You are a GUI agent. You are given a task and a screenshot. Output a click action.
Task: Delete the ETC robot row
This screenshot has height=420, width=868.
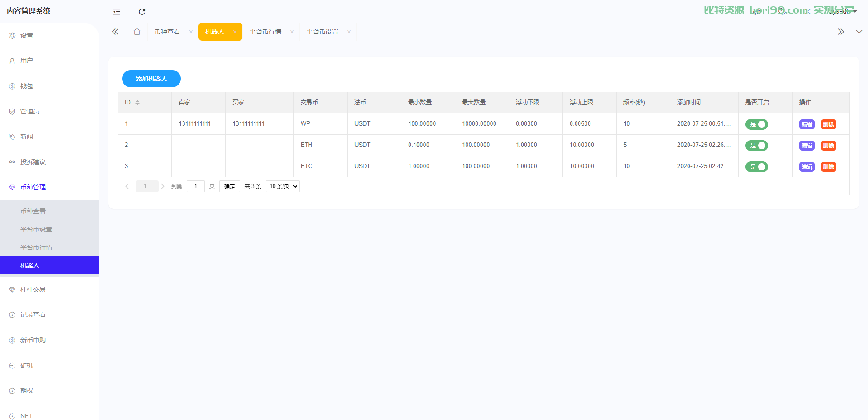(x=829, y=167)
